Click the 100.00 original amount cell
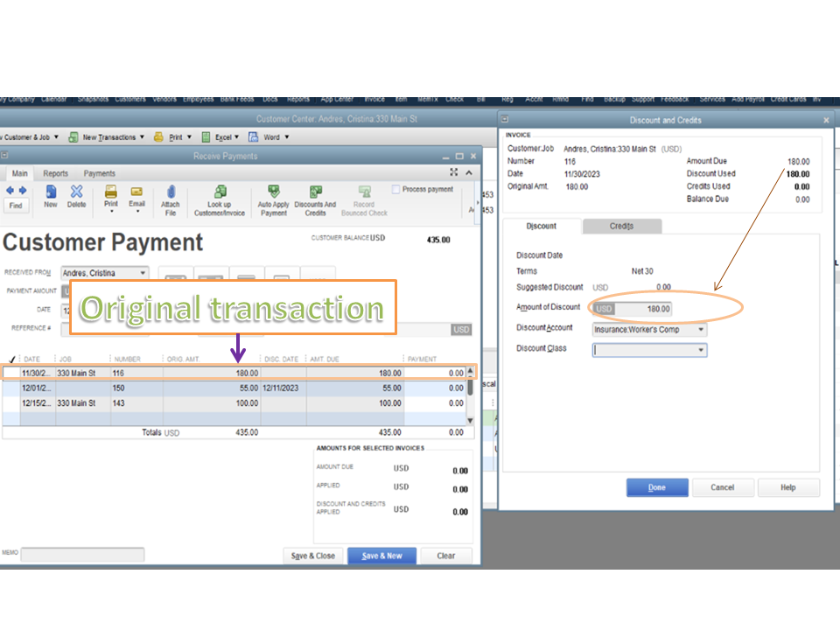This screenshot has height=630, width=840. pyautogui.click(x=211, y=402)
